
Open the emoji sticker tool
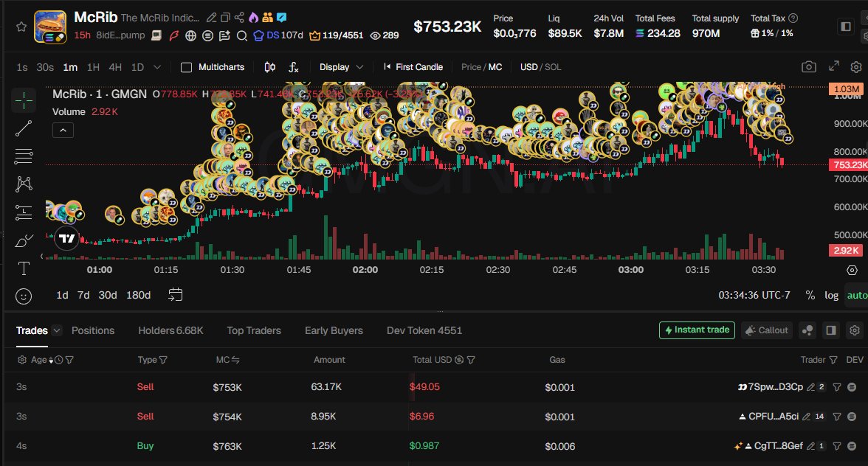24,296
